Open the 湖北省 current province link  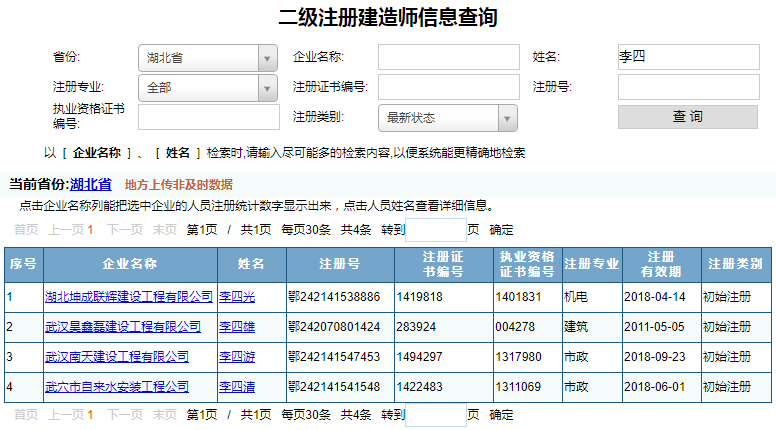click(90, 184)
